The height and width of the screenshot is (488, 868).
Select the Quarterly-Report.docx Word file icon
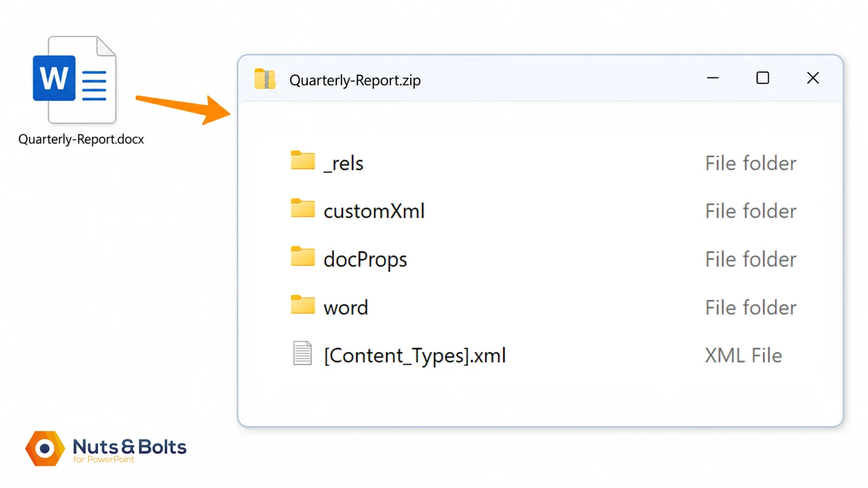74,80
